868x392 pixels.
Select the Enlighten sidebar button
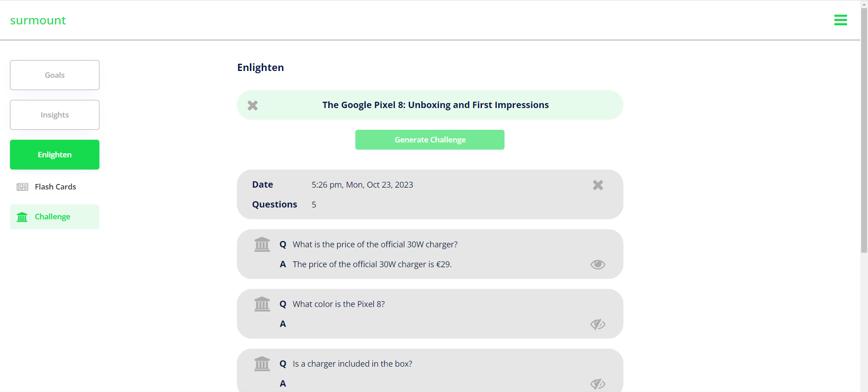click(55, 155)
